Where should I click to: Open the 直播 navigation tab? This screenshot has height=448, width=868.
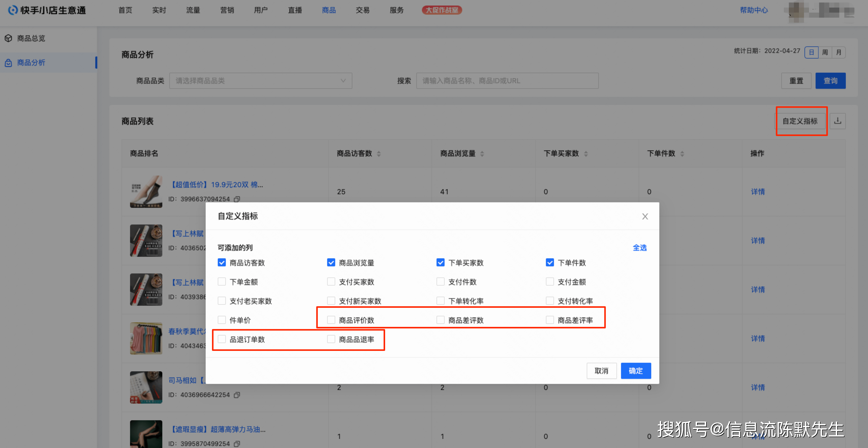(x=295, y=10)
